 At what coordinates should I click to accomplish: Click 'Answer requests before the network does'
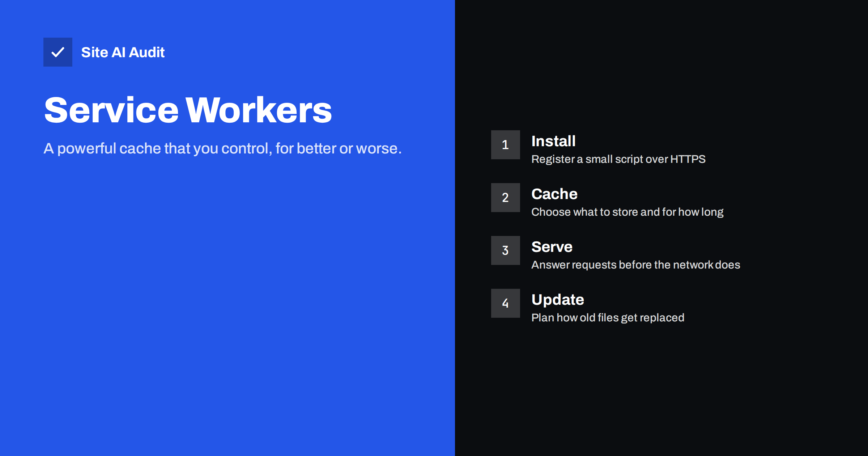pos(636,265)
